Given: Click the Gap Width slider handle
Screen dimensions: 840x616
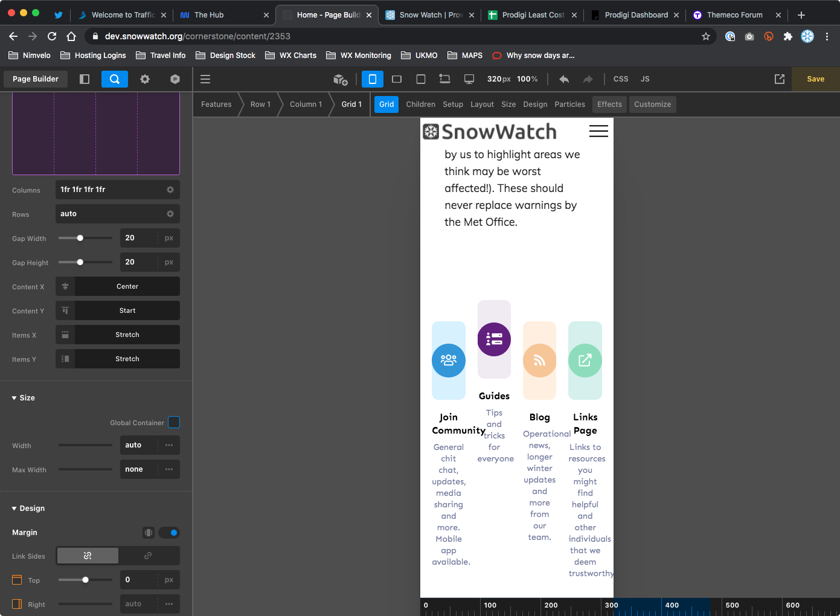Looking at the screenshot, I should click(x=80, y=238).
